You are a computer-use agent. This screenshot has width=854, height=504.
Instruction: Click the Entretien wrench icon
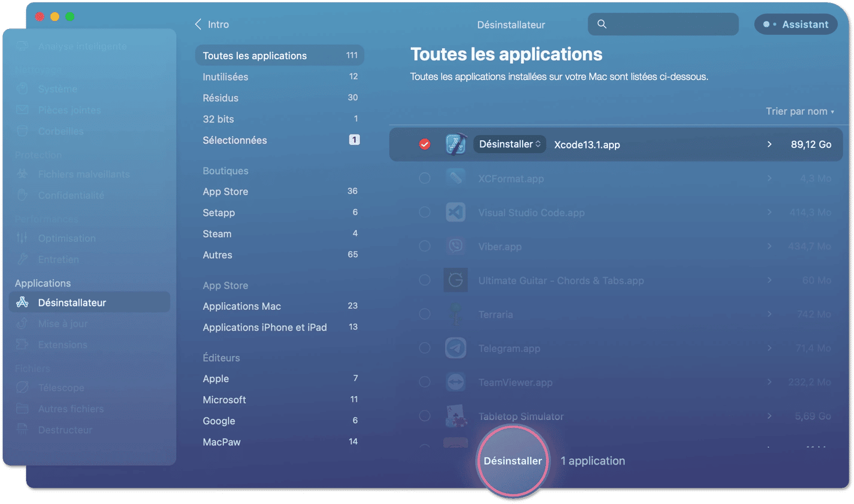[22, 259]
